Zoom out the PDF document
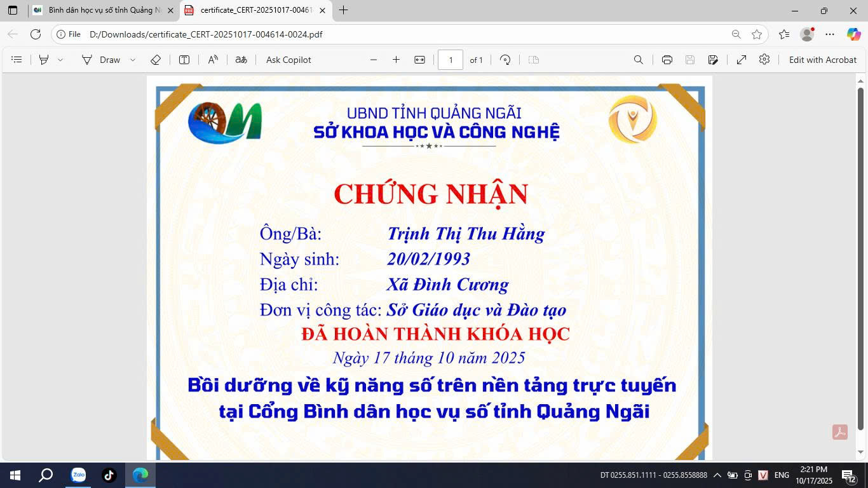 coord(374,60)
